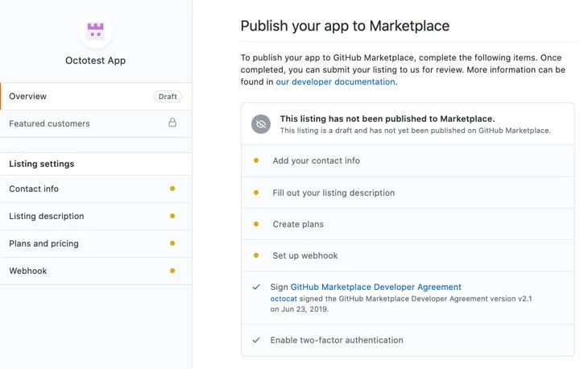This screenshot has width=588, height=369.
Task: Open Featured customers in the sidebar
Action: point(97,124)
